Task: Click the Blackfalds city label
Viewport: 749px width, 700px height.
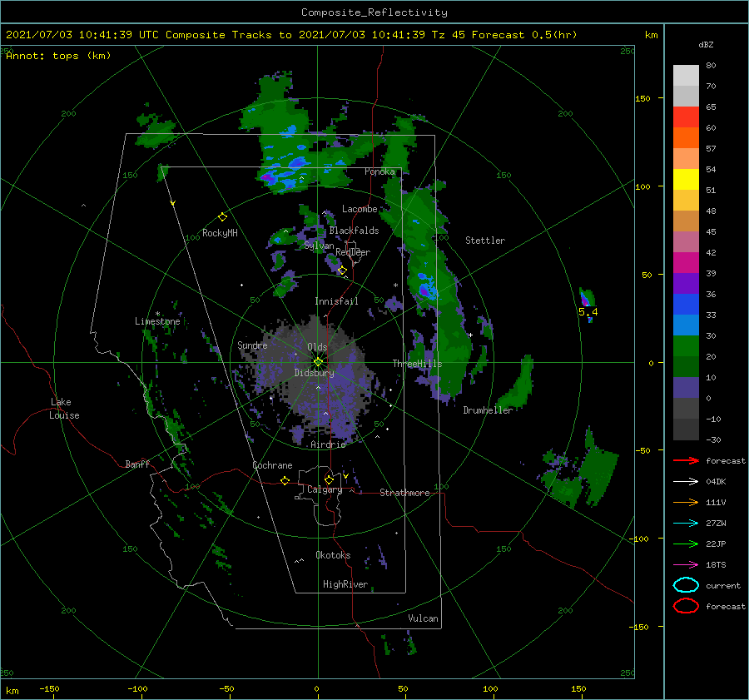Action: [354, 231]
